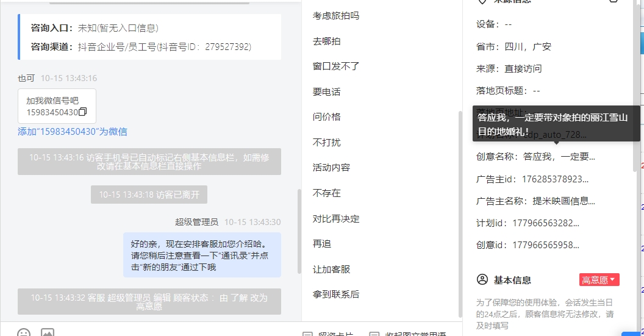644x336 pixels.
Task: Select quick reply 考虑旅拍吗
Action: pyautogui.click(x=336, y=16)
